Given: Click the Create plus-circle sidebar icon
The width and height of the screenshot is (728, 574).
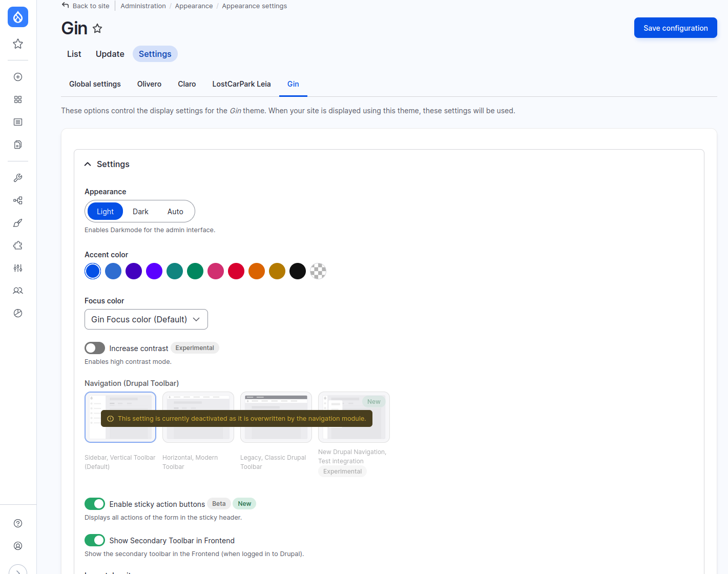Looking at the screenshot, I should coord(18,77).
